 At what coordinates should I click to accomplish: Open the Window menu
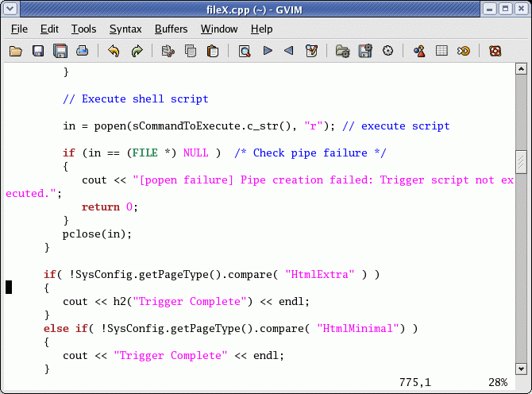pos(219,29)
